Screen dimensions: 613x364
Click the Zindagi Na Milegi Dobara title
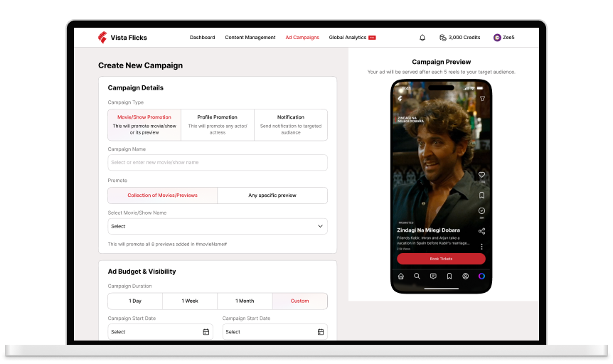point(428,230)
